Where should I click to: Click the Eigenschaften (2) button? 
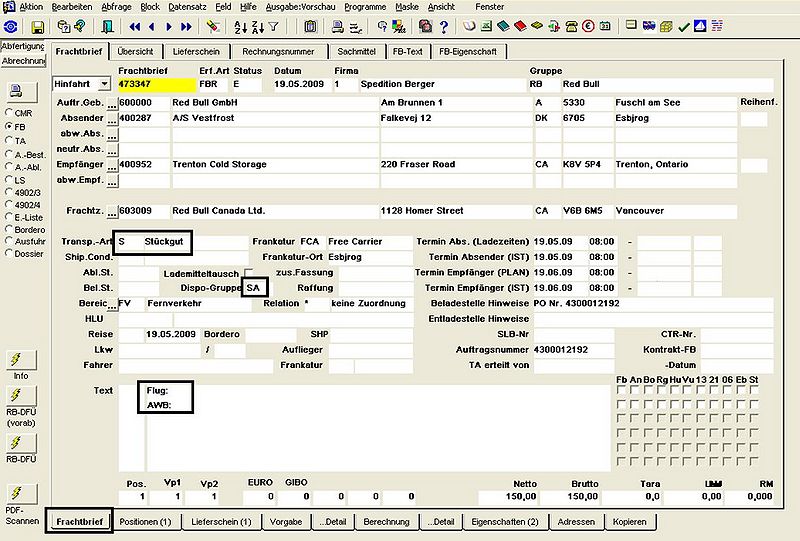tap(505, 522)
